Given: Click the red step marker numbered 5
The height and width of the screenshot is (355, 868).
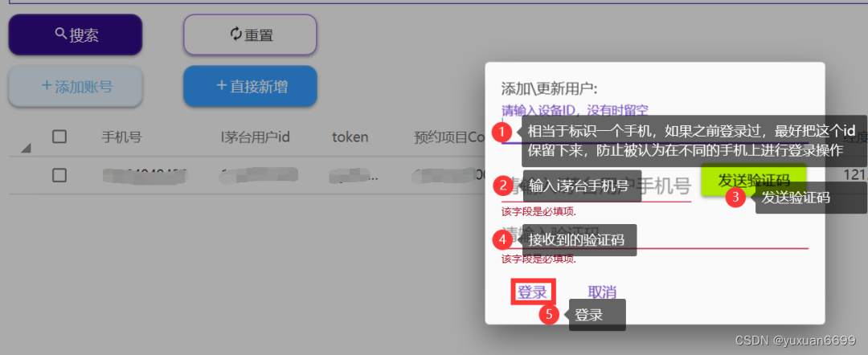Looking at the screenshot, I should coord(549,314).
